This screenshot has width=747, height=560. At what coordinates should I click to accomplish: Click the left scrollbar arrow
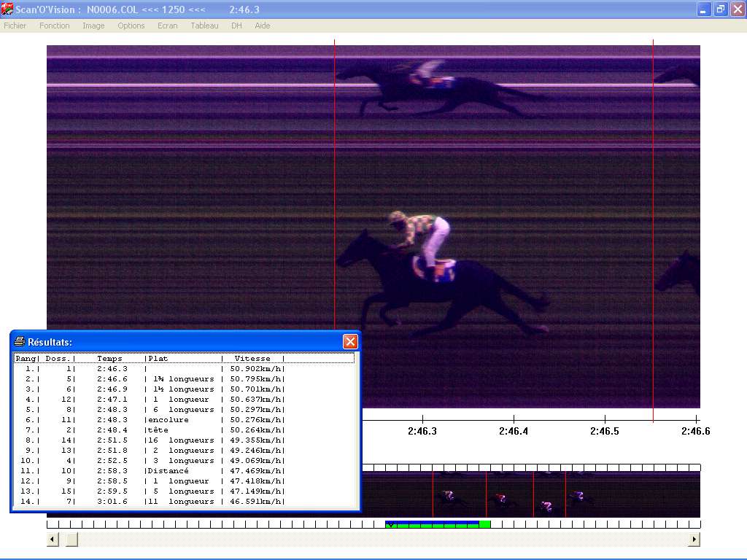point(53,540)
